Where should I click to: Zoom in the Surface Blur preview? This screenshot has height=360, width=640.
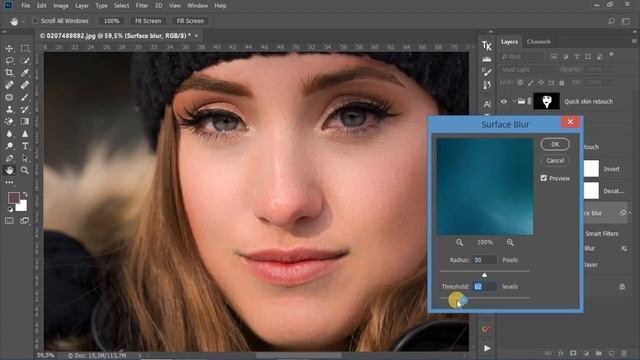coord(510,242)
